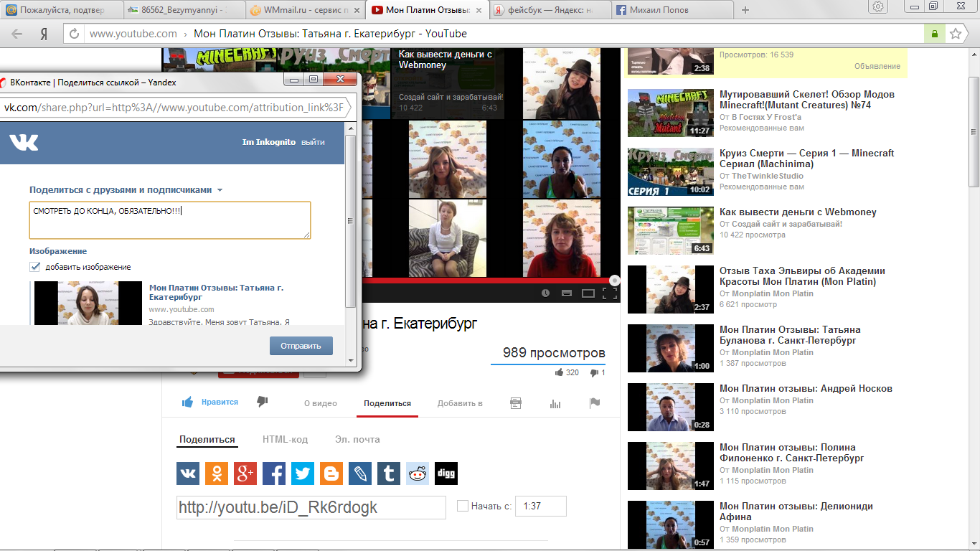980x551 pixels.
Task: Report the video with flag icon
Action: [x=595, y=403]
